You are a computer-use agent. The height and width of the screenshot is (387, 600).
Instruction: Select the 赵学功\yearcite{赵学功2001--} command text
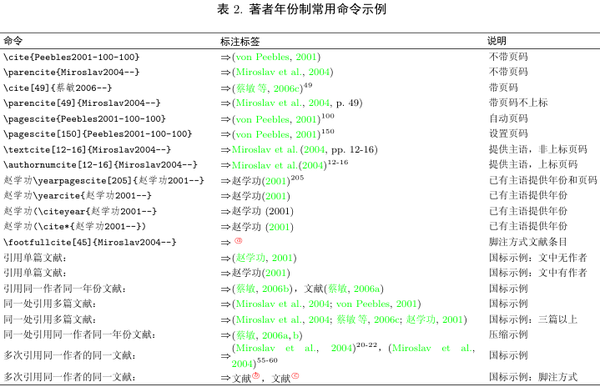(78, 196)
